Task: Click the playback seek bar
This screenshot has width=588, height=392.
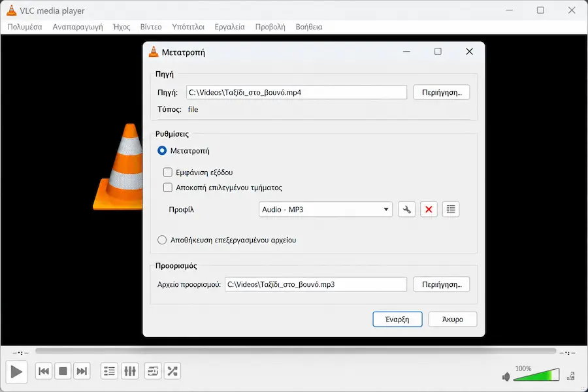Action: tap(295, 351)
